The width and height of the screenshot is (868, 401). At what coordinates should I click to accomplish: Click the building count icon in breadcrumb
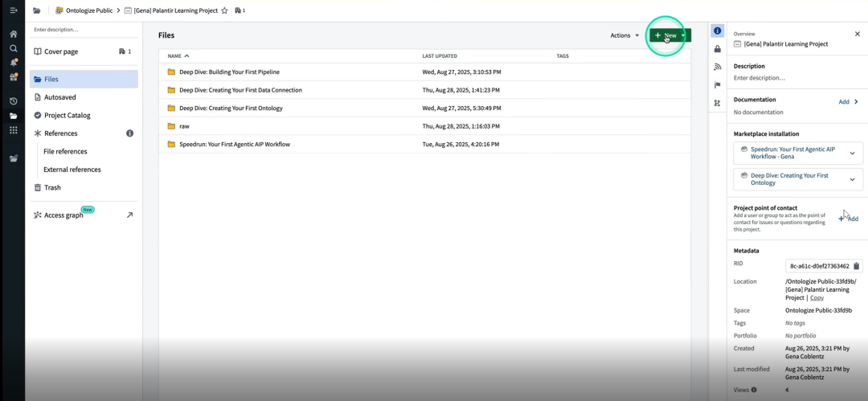(240, 10)
